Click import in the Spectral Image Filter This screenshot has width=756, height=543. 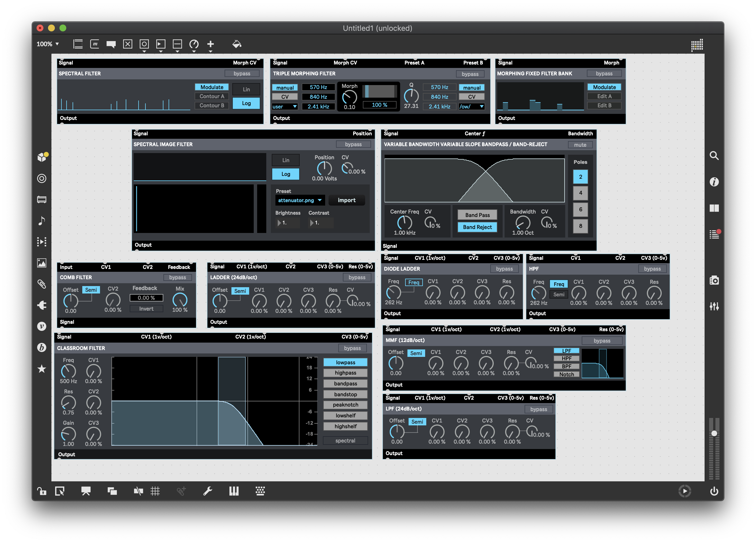point(347,200)
